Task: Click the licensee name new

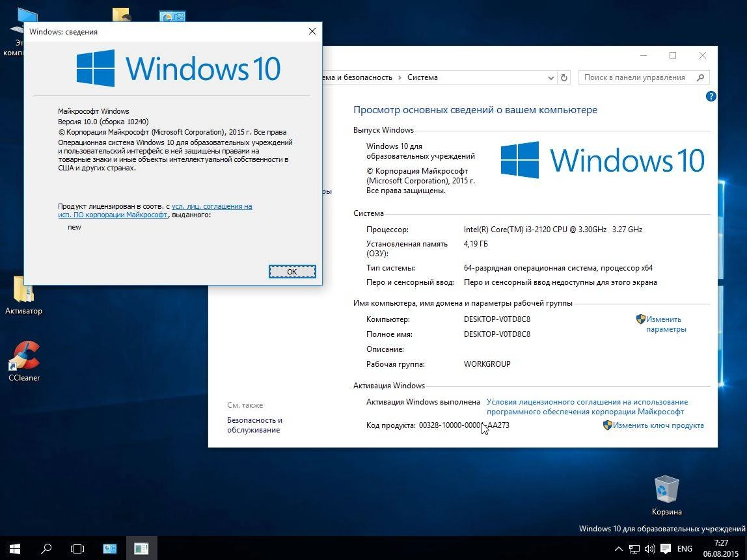Action: [74, 227]
